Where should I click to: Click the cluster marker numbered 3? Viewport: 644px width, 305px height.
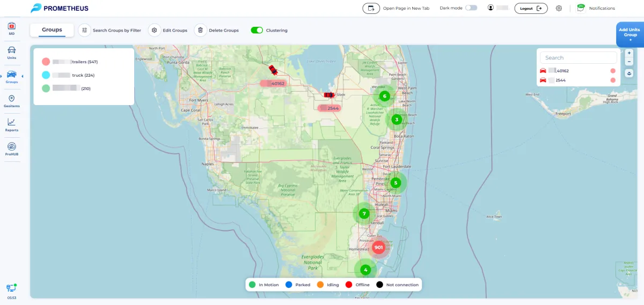coord(396,119)
